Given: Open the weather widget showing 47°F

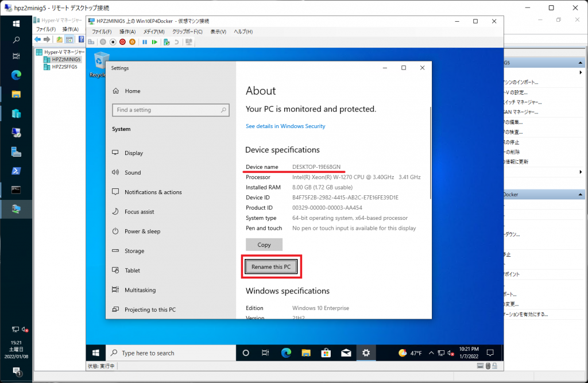Looking at the screenshot, I should (x=409, y=353).
